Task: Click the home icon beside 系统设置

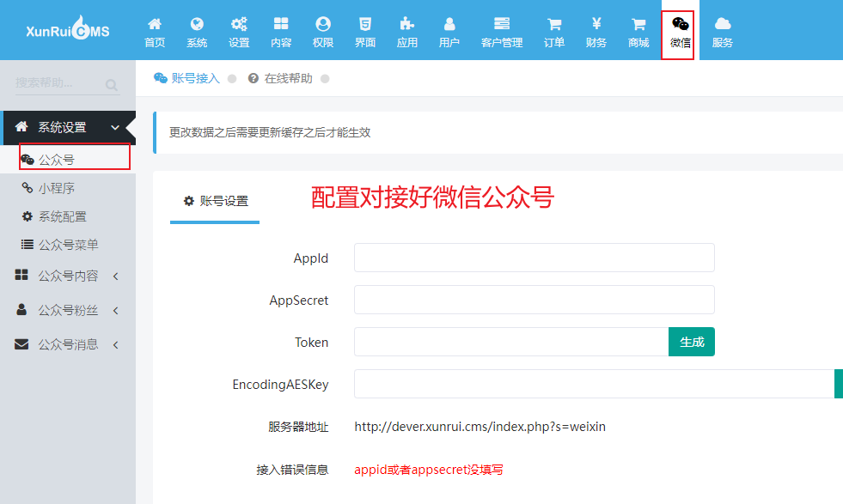Action: point(21,127)
